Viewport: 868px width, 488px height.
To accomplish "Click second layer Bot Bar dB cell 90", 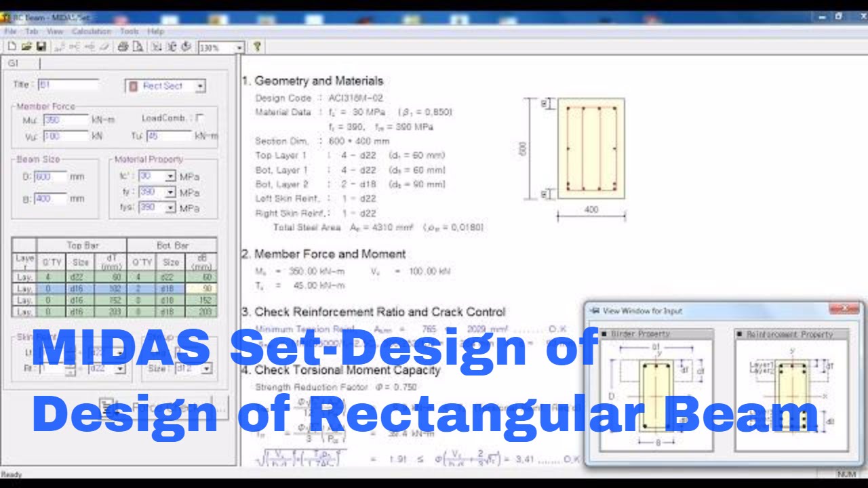I will (201, 288).
